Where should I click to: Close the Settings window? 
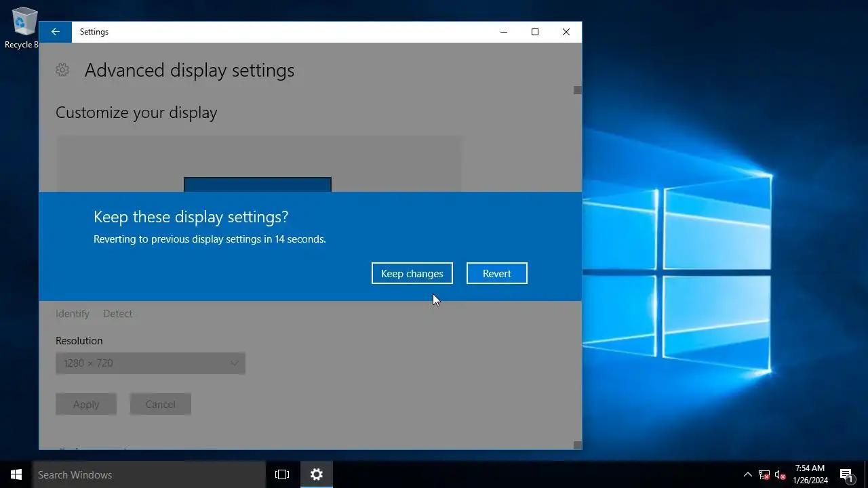click(x=566, y=32)
